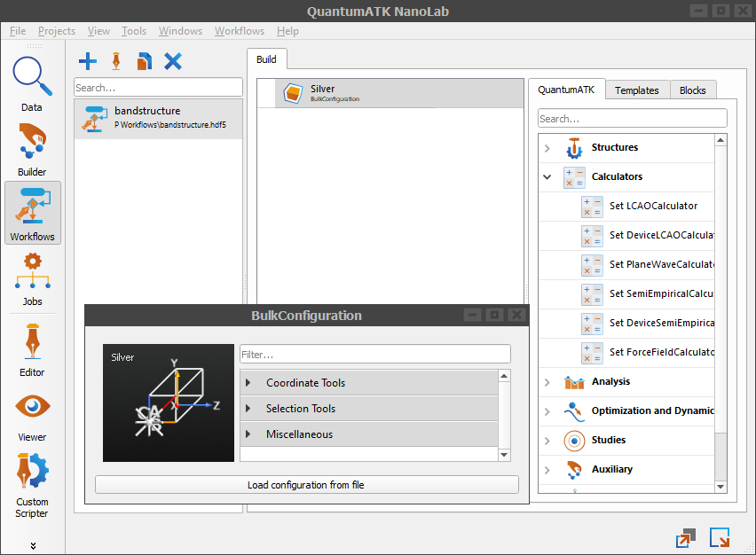
Task: Open the Viewer tool
Action: 32,418
